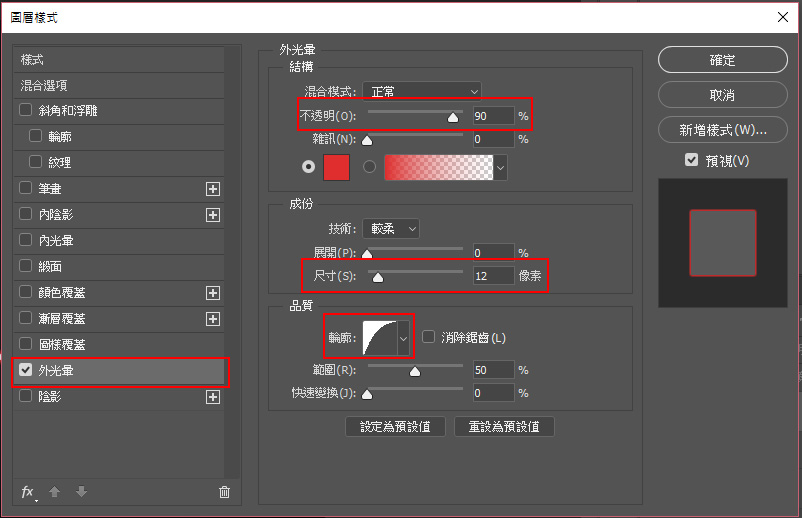Click the 重設為預設值 button
Image resolution: width=802 pixels, height=518 pixels.
coord(504,426)
